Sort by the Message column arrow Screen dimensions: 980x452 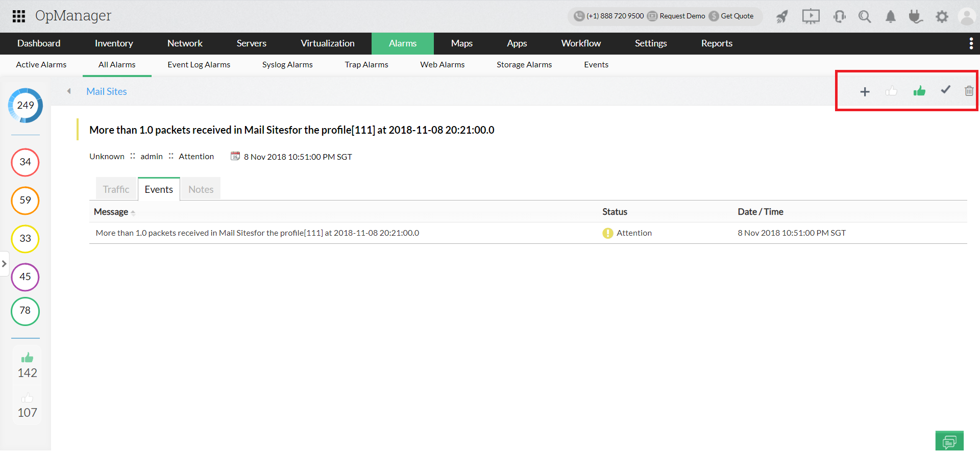click(x=133, y=213)
